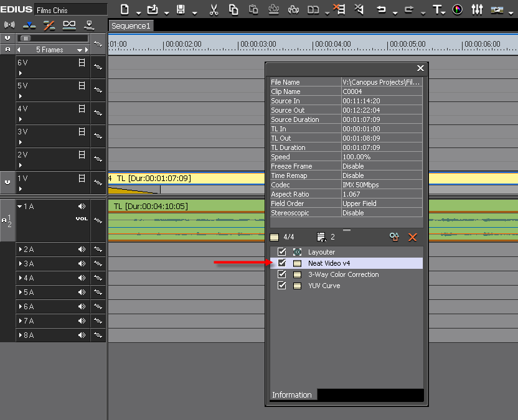The height and width of the screenshot is (420, 518).
Task: Open the Create Title (T) tool
Action: tap(438, 9)
